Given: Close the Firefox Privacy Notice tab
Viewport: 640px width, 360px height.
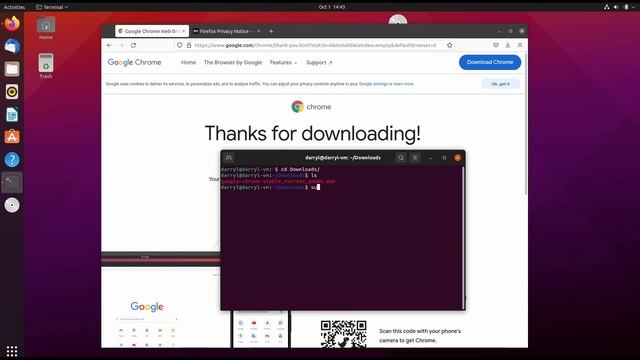Looking at the screenshot, I should tap(258, 31).
